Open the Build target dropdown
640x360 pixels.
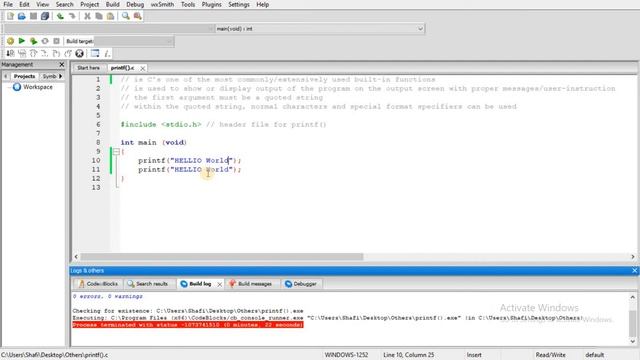pos(134,41)
